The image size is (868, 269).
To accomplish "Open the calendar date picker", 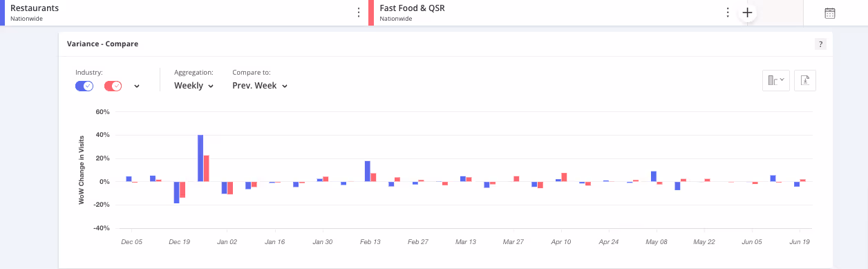I will pyautogui.click(x=831, y=13).
